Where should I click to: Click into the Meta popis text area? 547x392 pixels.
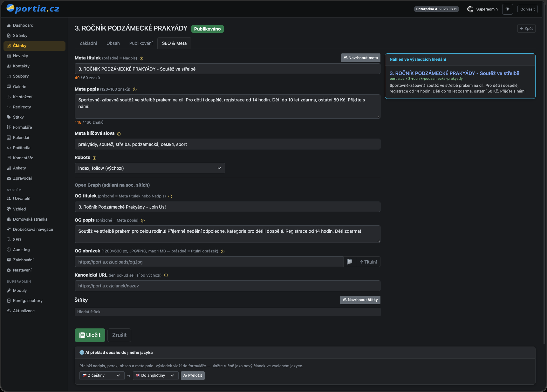click(228, 107)
